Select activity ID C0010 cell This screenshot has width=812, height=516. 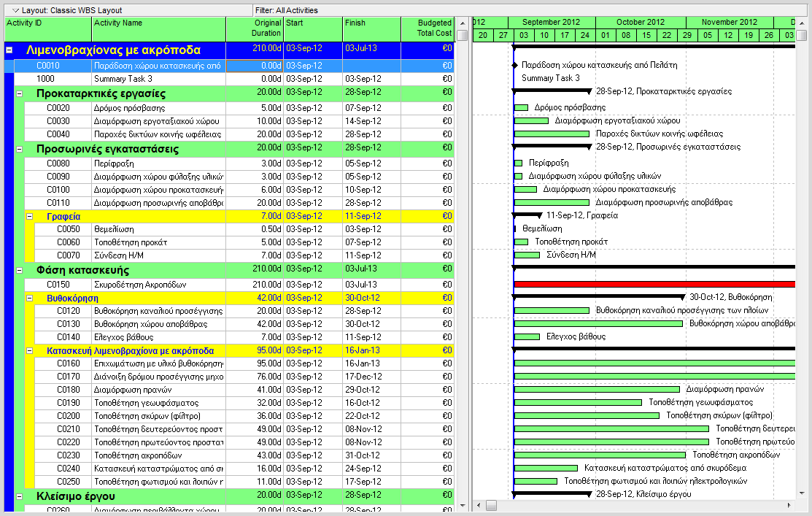[x=53, y=66]
